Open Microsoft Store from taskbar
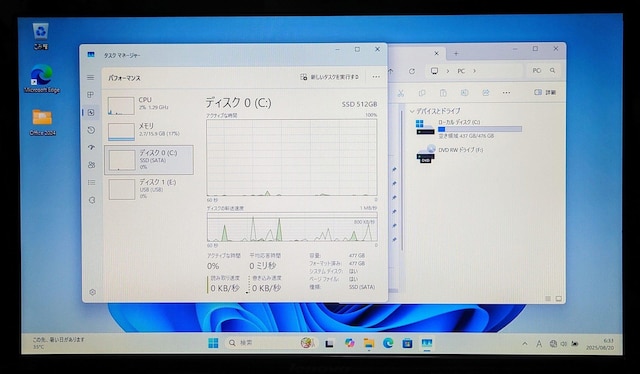This screenshot has height=374, width=640. tap(407, 343)
